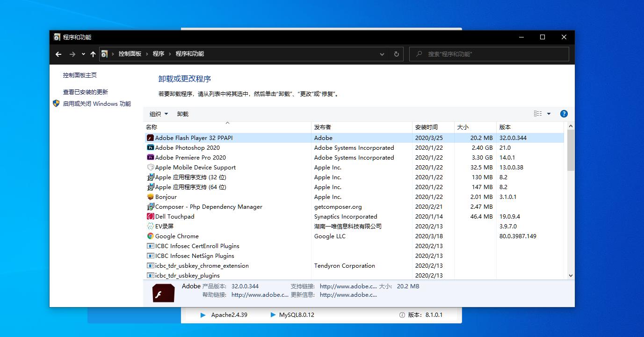This screenshot has height=337, width=644.
Task: Select the Adobe Premiere Pro 2020 icon
Action: 151,157
